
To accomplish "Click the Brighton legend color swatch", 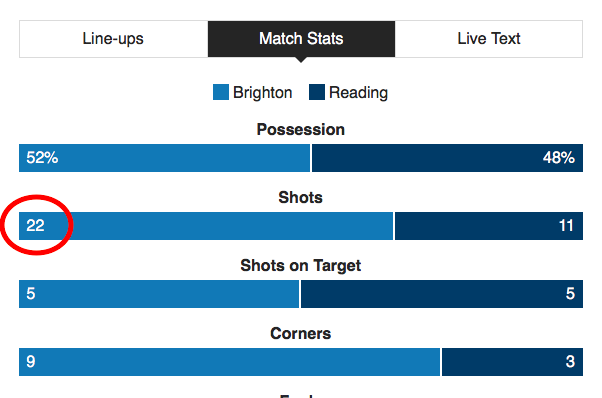I will [221, 92].
